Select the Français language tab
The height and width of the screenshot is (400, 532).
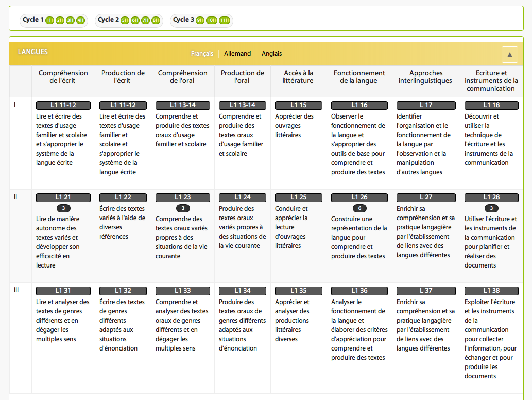pos(202,54)
